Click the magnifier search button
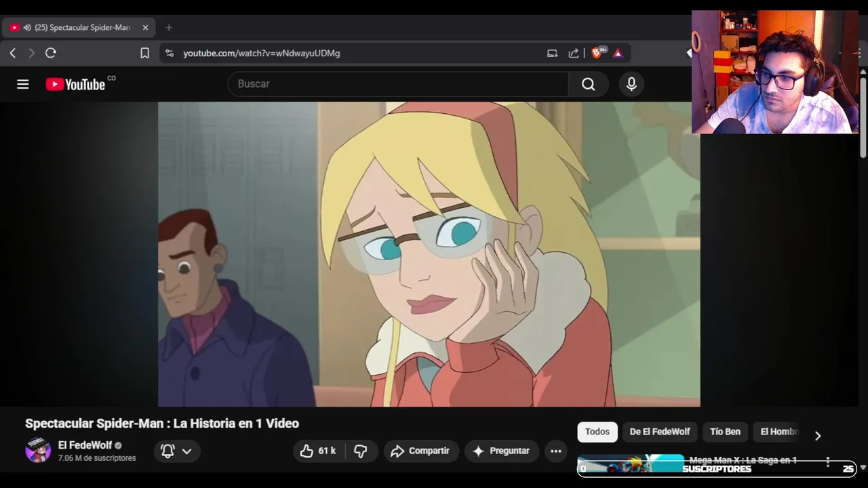The image size is (868, 488). point(588,84)
